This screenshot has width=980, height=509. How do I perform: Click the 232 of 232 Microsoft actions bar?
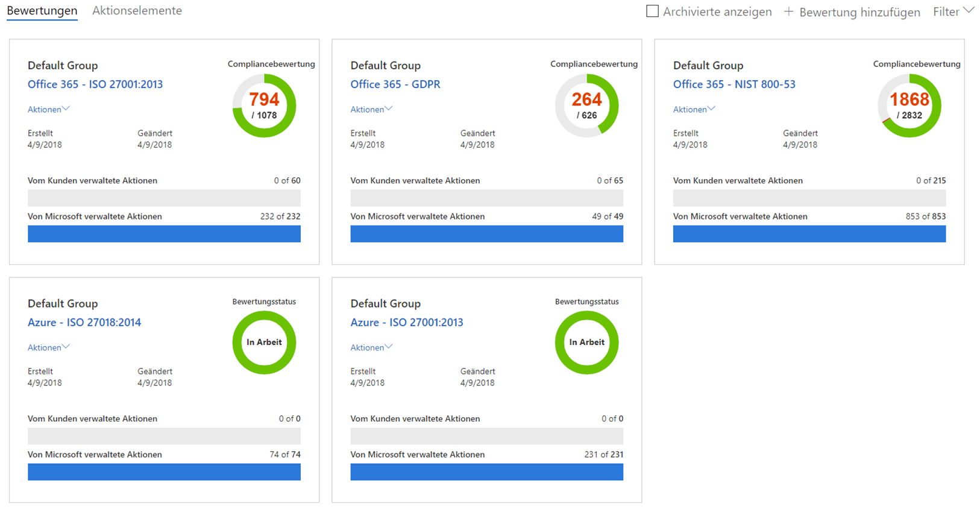(x=164, y=234)
